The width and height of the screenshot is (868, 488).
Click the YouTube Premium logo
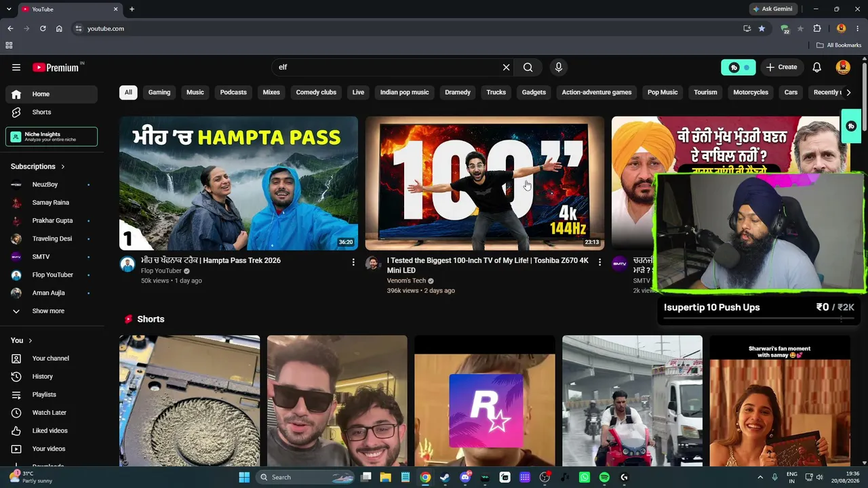tap(56, 67)
